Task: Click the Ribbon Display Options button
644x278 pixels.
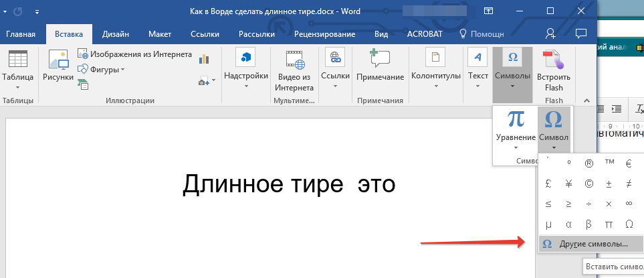Action: (x=489, y=11)
